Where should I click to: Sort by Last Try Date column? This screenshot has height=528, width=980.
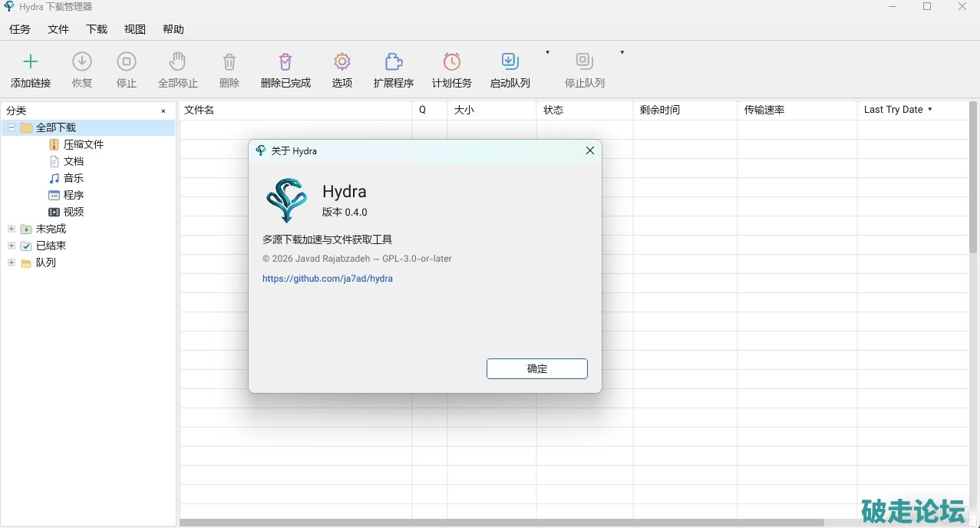[912, 110]
